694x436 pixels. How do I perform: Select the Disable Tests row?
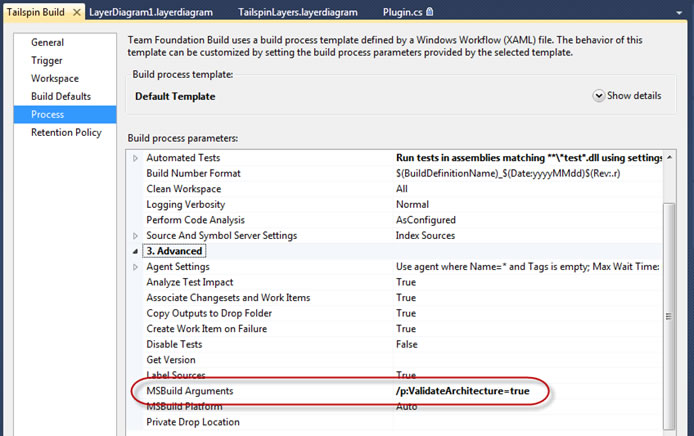tap(395, 344)
